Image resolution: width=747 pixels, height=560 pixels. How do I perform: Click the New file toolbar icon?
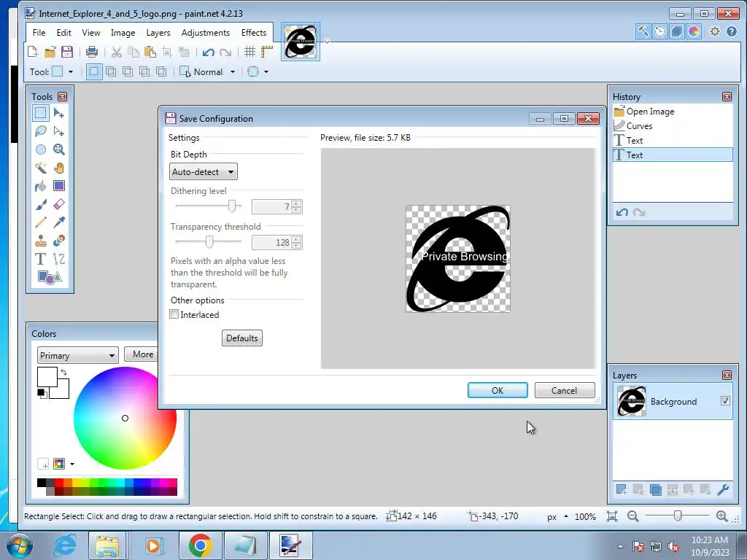[x=33, y=52]
